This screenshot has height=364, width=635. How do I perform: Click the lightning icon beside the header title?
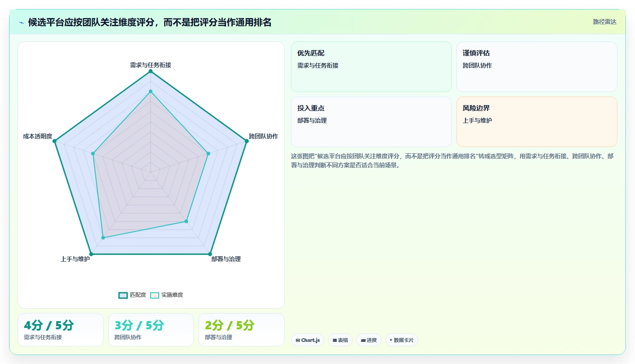point(21,23)
